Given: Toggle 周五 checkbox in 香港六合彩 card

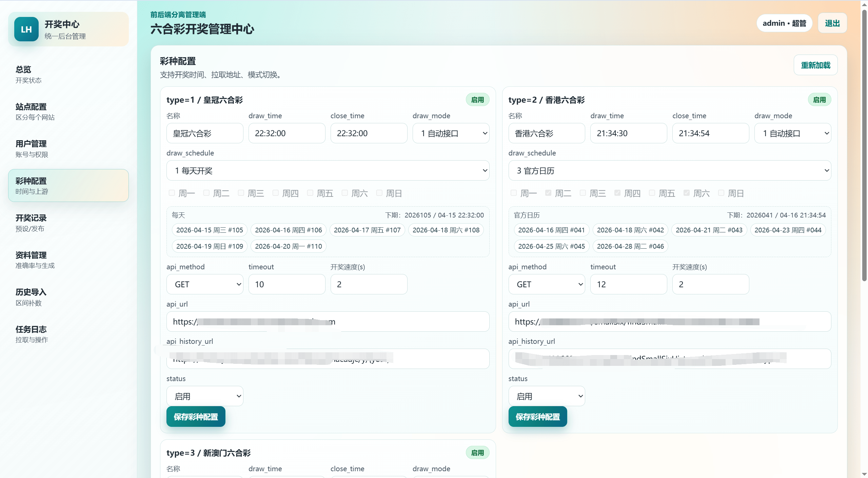Looking at the screenshot, I should point(652,193).
